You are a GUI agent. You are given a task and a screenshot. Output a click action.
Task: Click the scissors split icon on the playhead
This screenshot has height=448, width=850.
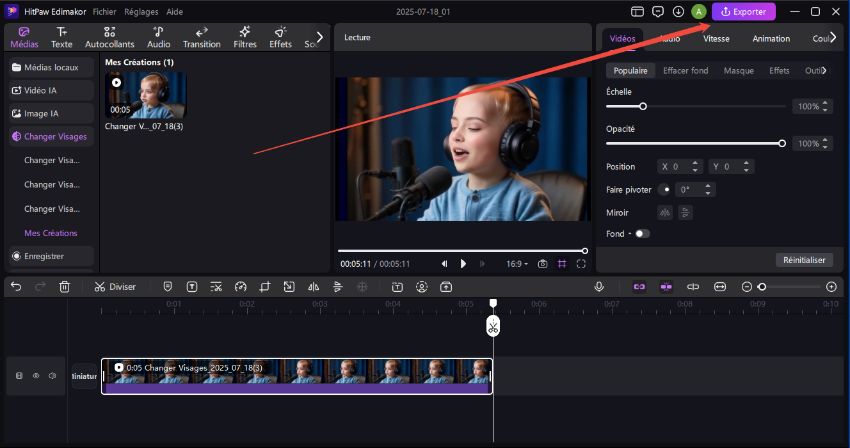pos(493,327)
